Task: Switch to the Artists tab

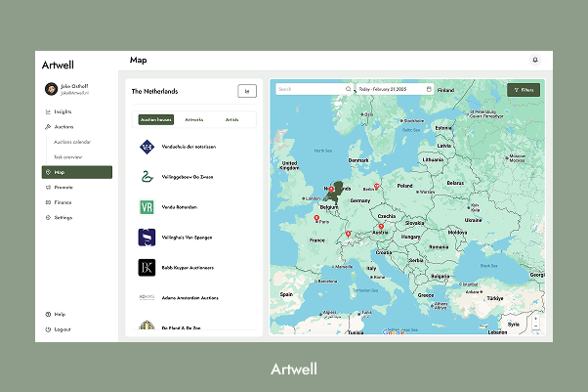Action: (231, 119)
